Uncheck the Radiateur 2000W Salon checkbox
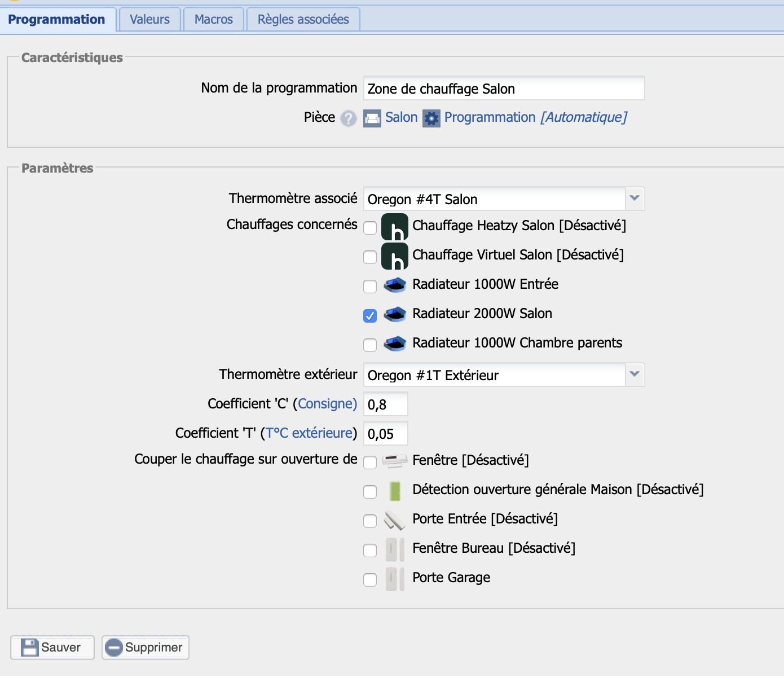Image resolution: width=784 pixels, height=678 pixels. click(370, 316)
